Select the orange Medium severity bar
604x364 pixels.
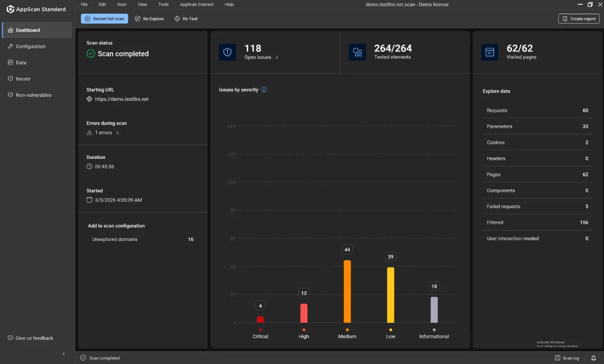347,291
